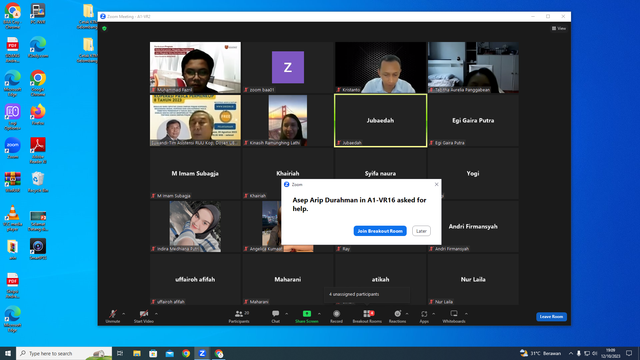Expand arrow next to Reactions
This screenshot has height=360, width=640.
(407, 314)
